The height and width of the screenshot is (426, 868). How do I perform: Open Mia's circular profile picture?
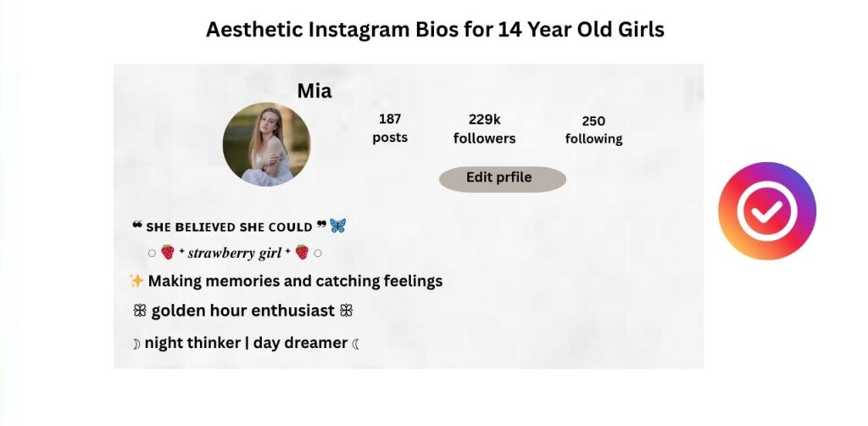pyautogui.click(x=266, y=144)
